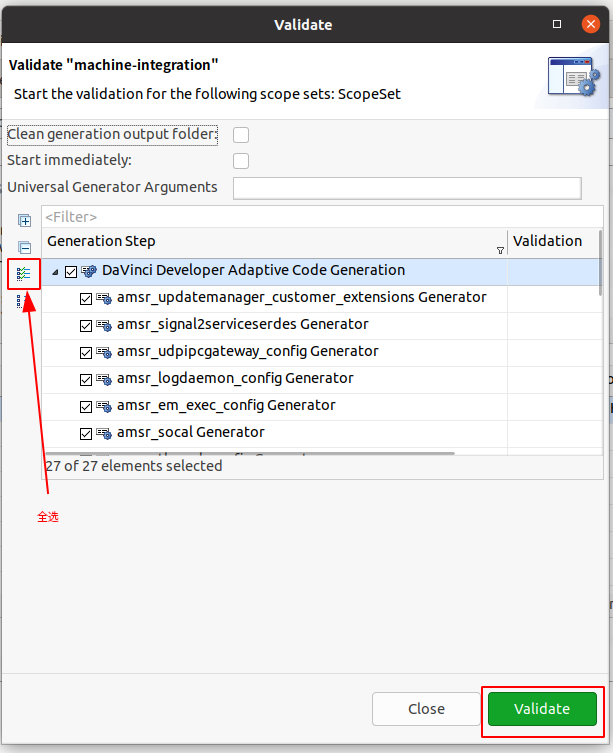The image size is (613, 753).
Task: Click the 'Start immediately:' label
Action: pyautogui.click(x=69, y=160)
